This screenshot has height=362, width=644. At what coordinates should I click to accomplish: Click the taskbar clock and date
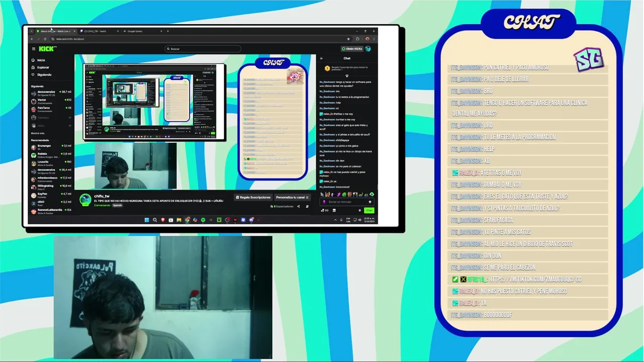tap(369, 220)
